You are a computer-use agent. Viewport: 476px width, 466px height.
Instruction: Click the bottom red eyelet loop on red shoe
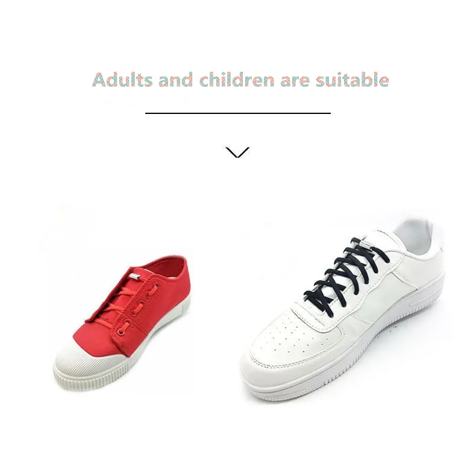(x=124, y=327)
